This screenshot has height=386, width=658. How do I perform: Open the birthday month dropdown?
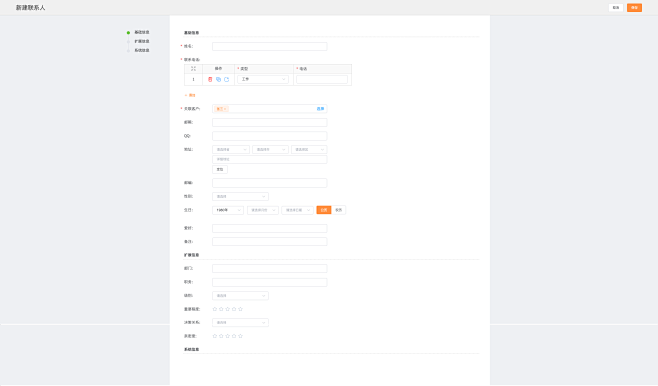(x=263, y=210)
